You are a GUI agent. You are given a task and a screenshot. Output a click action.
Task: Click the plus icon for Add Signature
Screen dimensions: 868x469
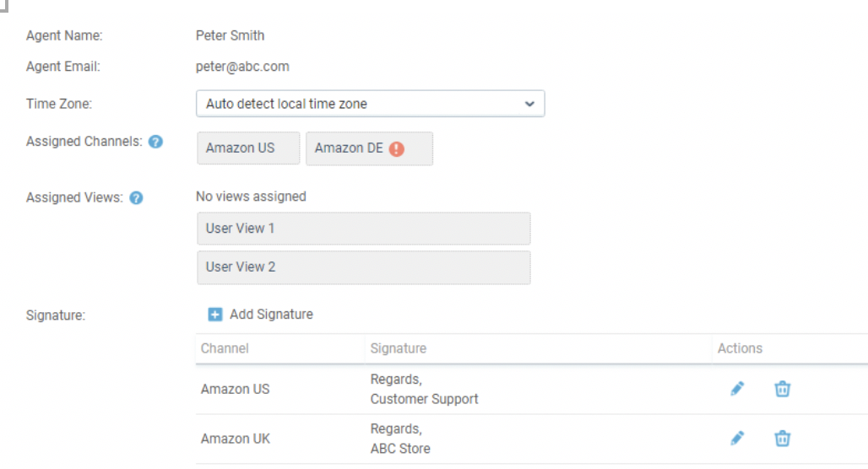214,315
